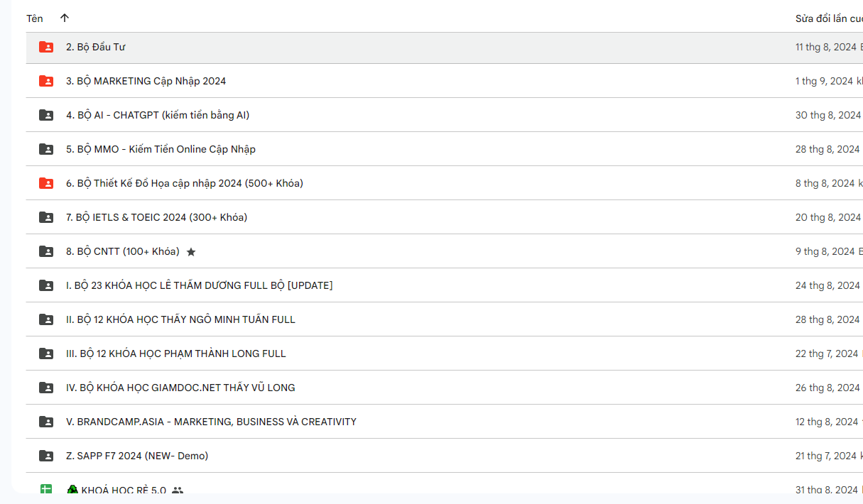Image resolution: width=863 pixels, height=504 pixels.
Task: Click the star icon next to BỘ CNTT
Action: [191, 252]
